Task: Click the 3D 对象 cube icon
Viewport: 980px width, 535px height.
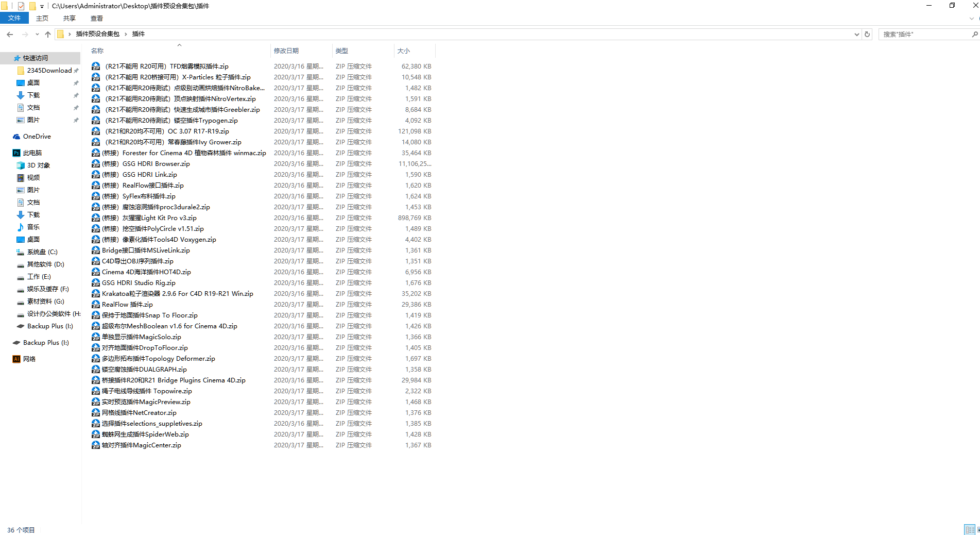Action: click(21, 165)
